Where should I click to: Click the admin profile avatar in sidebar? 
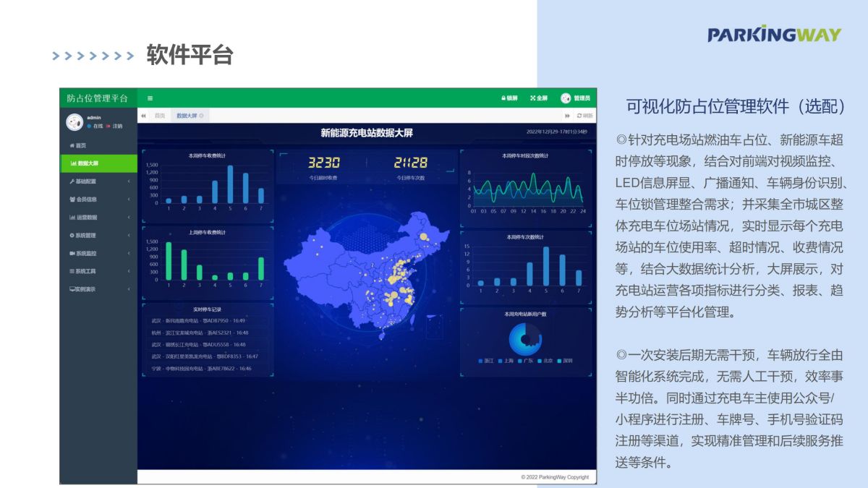(x=75, y=122)
